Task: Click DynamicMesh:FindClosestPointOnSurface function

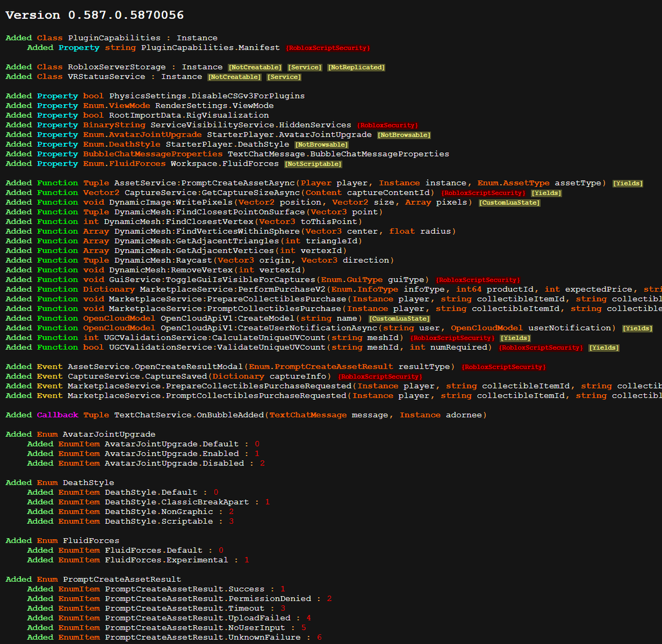Action: pos(210,212)
